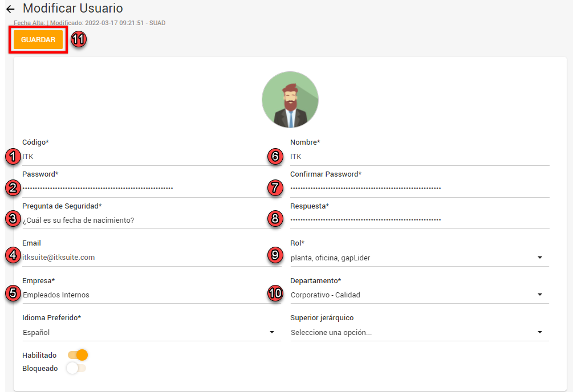Click the back arrow beside Modificar Usuario

point(10,10)
